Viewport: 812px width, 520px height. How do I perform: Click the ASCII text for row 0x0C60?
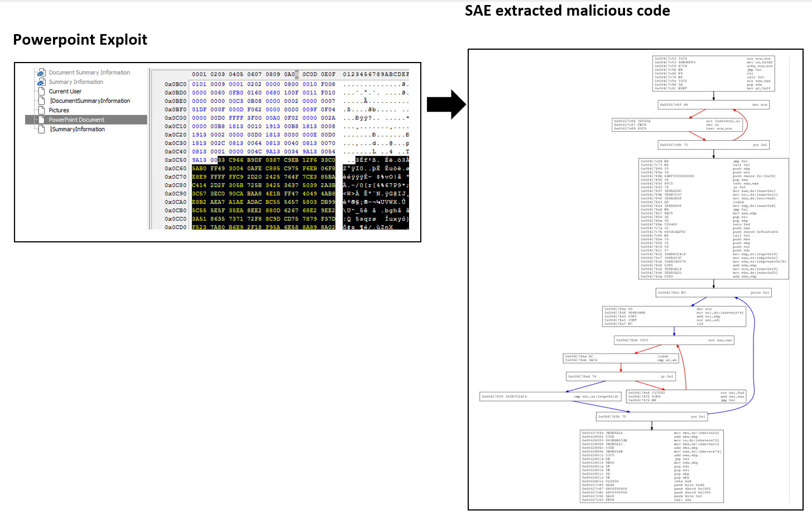376,169
